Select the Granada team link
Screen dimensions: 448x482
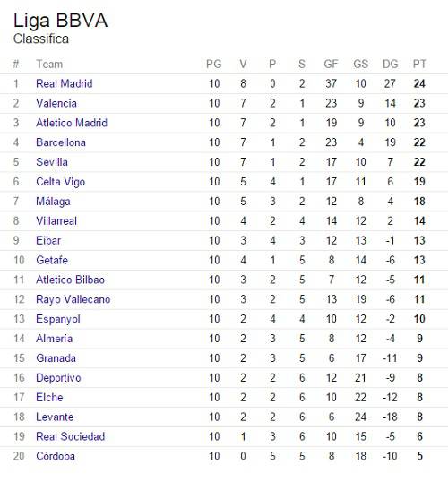[x=56, y=358]
